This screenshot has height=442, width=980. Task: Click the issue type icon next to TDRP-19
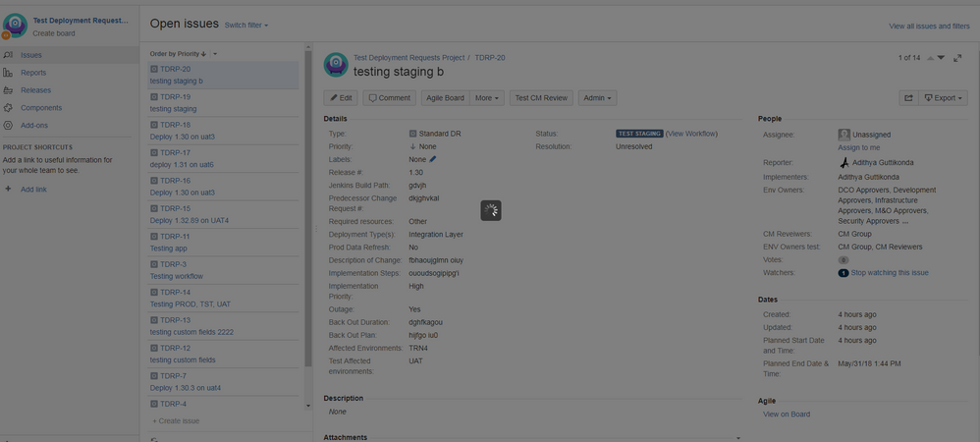click(x=154, y=97)
